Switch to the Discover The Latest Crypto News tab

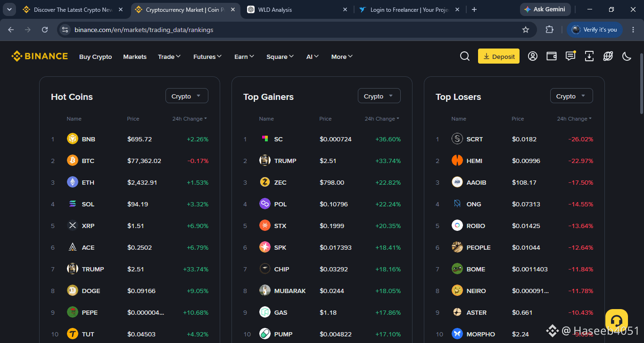pyautogui.click(x=73, y=9)
